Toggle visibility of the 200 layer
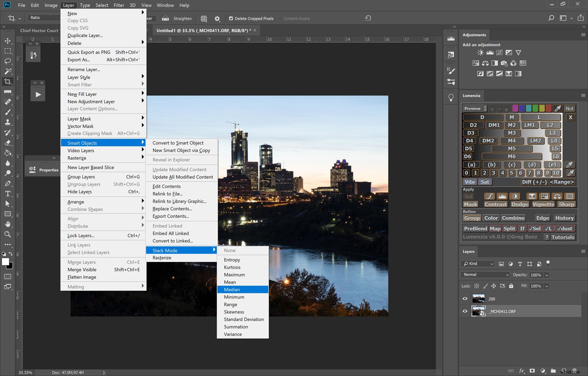Image resolution: width=588 pixels, height=376 pixels. (465, 298)
